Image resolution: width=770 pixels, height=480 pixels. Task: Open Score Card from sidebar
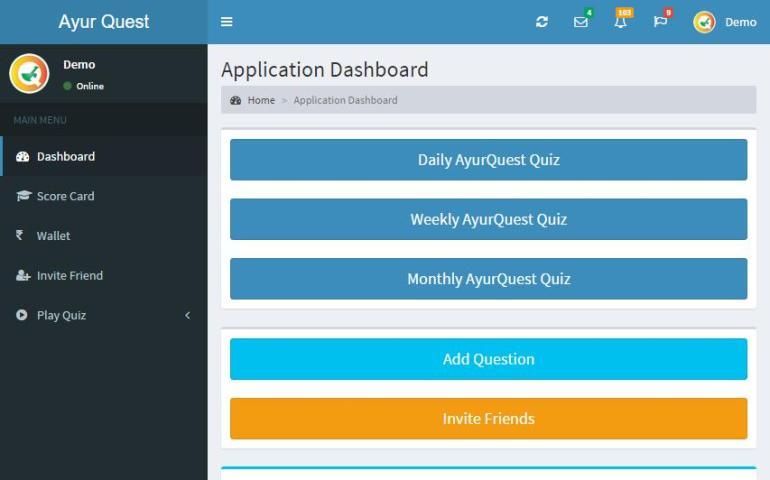tap(65, 196)
